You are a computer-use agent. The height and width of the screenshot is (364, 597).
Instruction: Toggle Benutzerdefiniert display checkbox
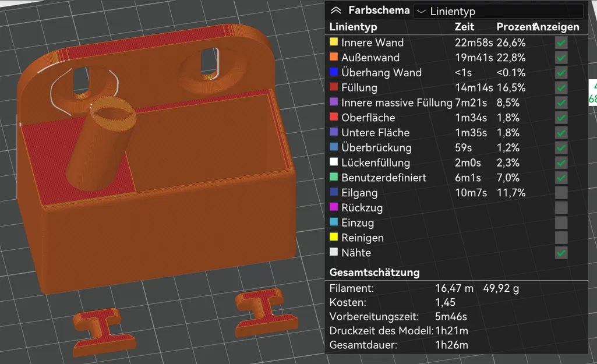[561, 178]
